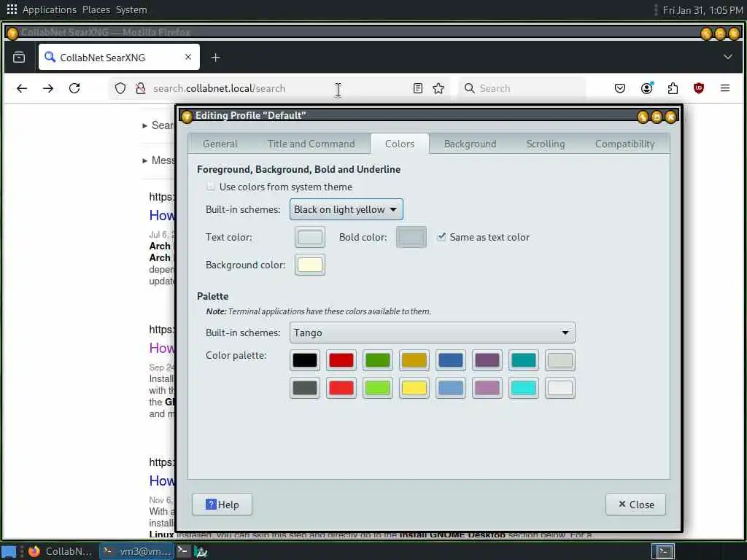Edit dark blue palette swatch

[450, 360]
